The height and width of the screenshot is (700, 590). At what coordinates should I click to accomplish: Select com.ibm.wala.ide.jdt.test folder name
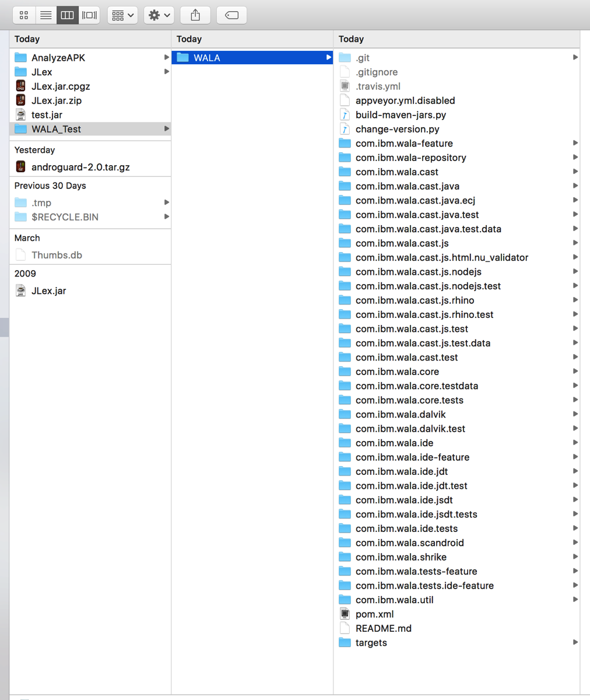(412, 485)
